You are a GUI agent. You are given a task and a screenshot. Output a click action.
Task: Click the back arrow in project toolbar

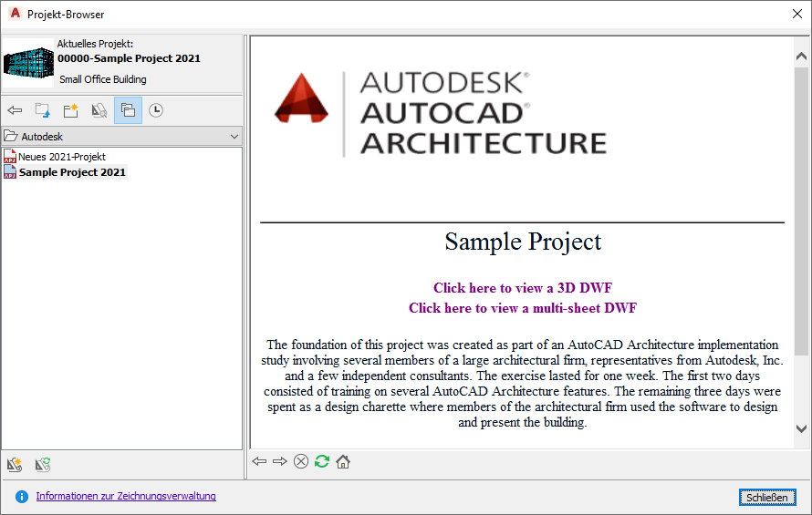point(15,110)
